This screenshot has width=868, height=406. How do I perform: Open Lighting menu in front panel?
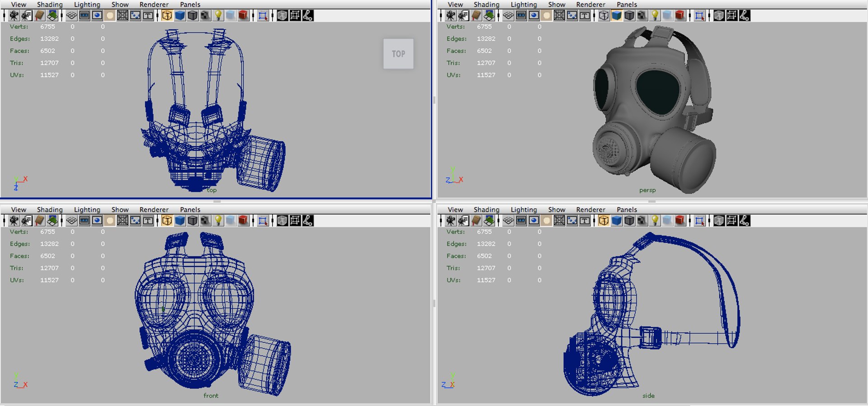[x=87, y=210]
